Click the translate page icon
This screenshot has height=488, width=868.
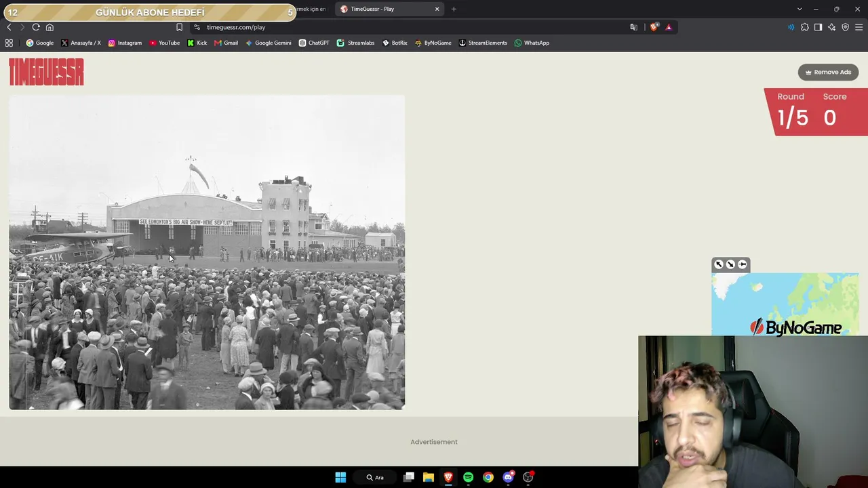coord(633,27)
